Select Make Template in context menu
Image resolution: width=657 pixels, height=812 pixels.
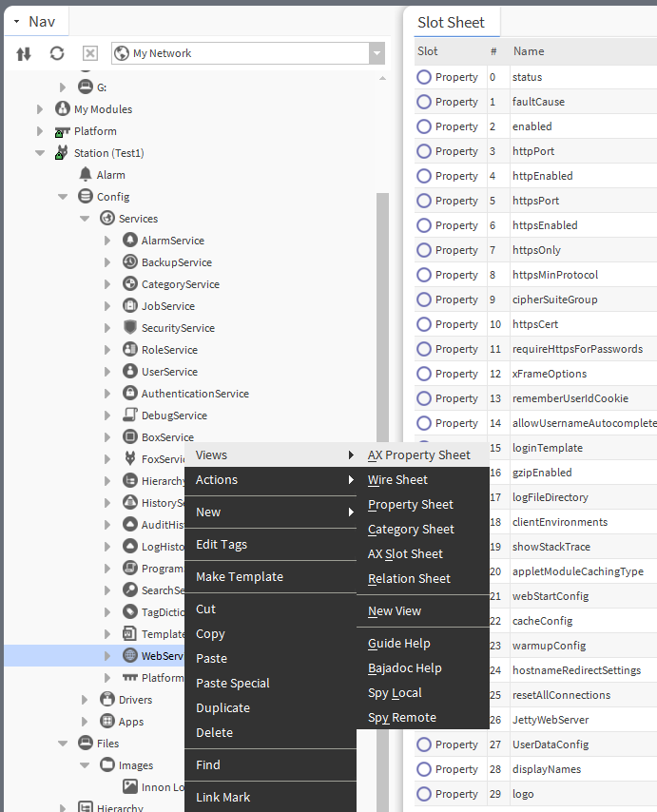[239, 577]
